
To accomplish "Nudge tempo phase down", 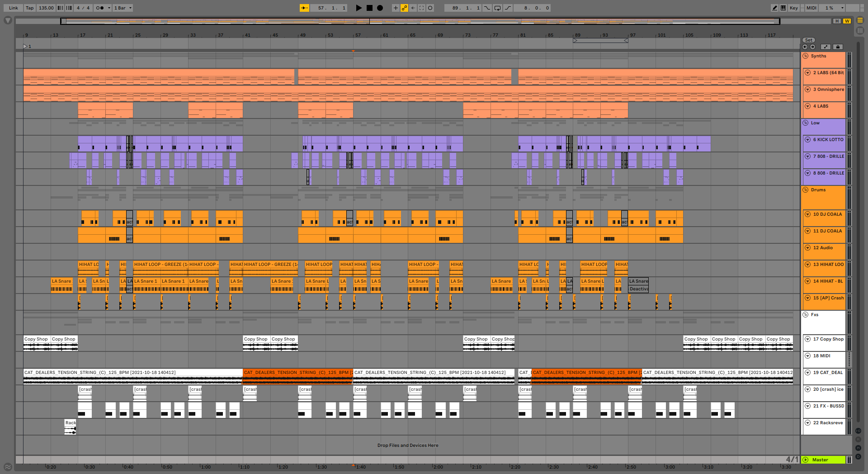I will [x=61, y=8].
